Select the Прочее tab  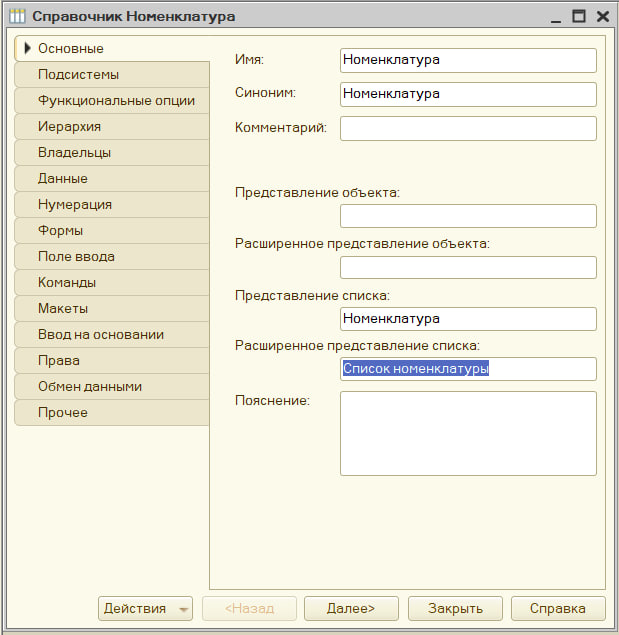coord(112,412)
